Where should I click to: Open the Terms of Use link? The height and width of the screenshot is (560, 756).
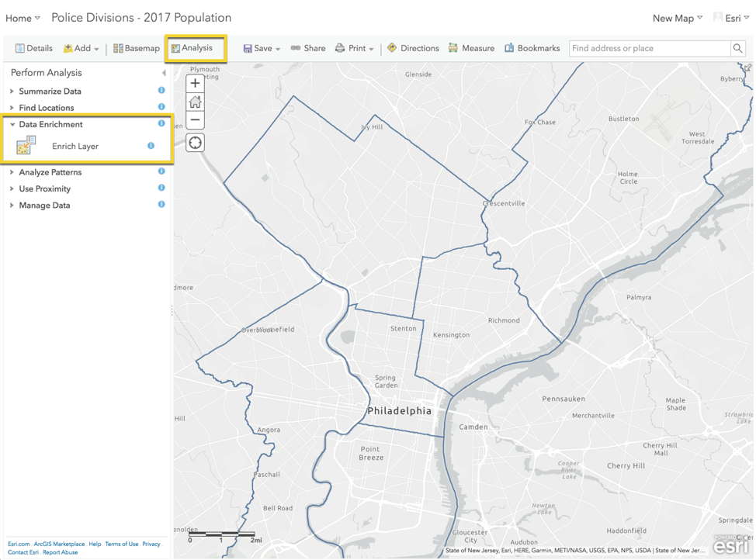[122, 544]
